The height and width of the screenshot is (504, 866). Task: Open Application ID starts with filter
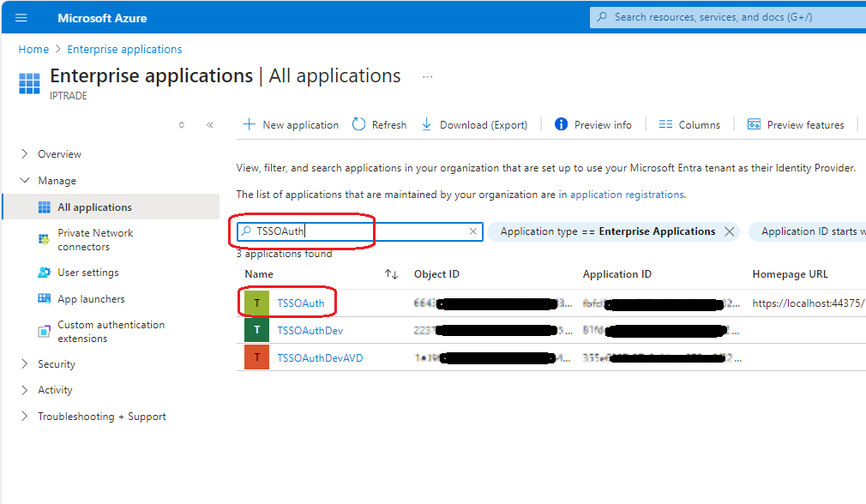point(809,231)
